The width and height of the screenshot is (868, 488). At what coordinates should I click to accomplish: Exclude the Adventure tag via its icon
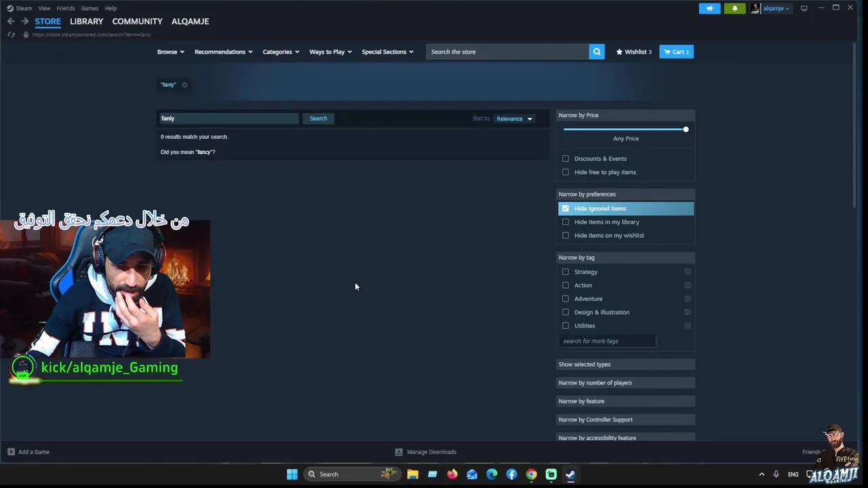pos(688,299)
